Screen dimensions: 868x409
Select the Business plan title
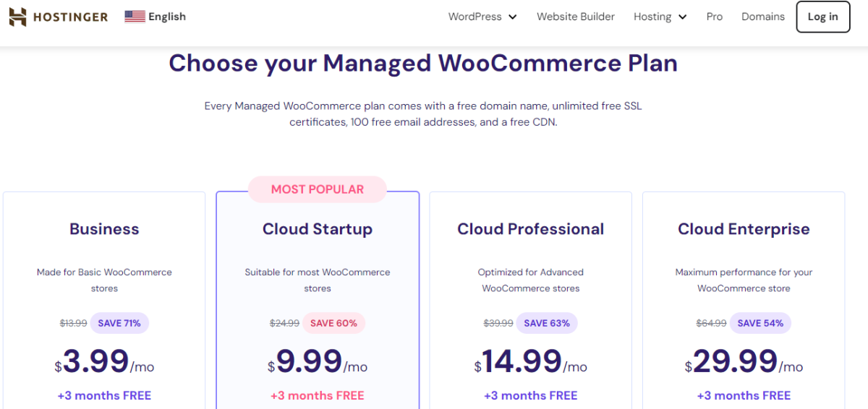click(x=104, y=229)
